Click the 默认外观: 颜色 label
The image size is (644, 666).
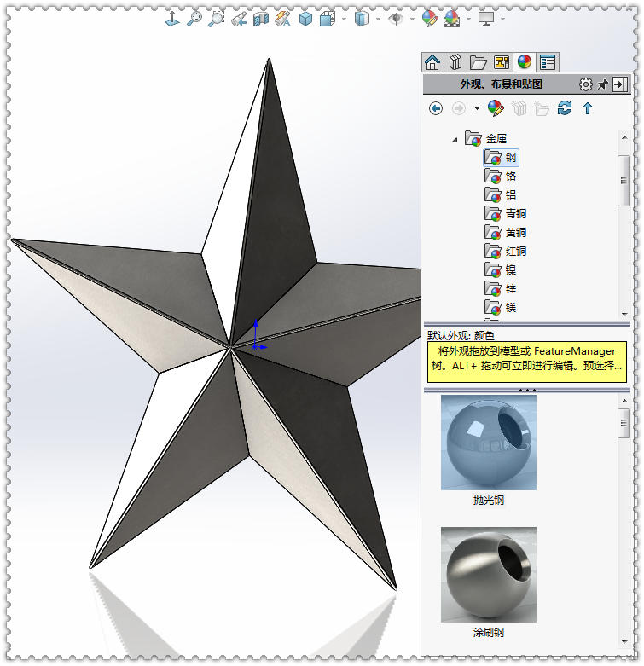(461, 335)
